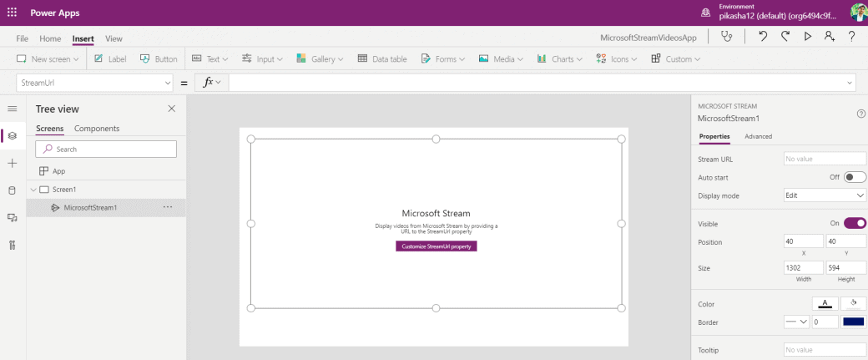Click Border thickness field
Image resolution: width=868 pixels, height=360 pixels.
[825, 322]
